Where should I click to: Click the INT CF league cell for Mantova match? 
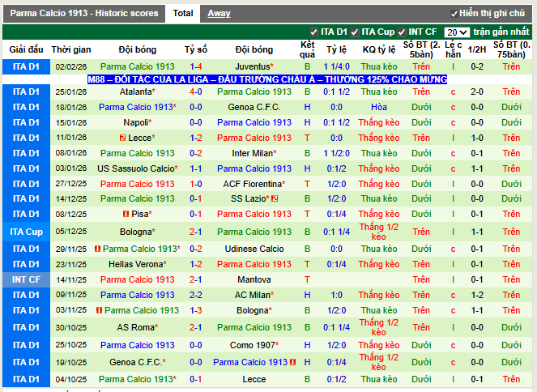pyautogui.click(x=27, y=279)
